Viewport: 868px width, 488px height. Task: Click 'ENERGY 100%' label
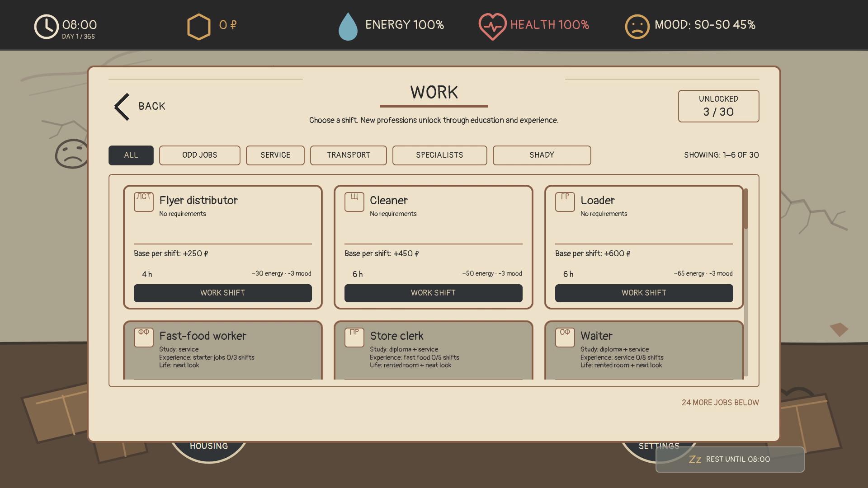(x=405, y=25)
